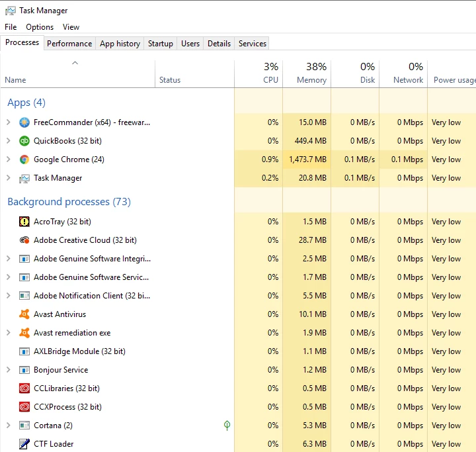Click the CCLibraries red icon
476x452 pixels.
24,388
